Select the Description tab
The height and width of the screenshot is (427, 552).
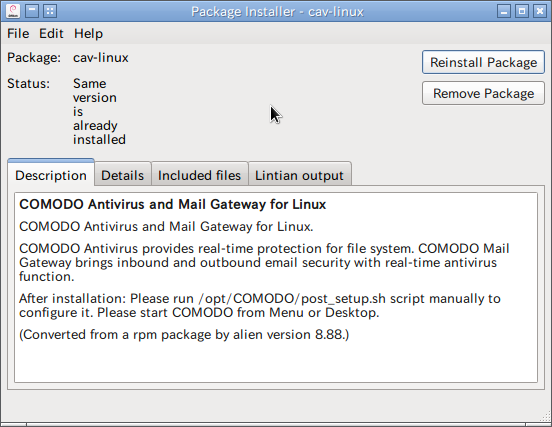[x=51, y=175]
